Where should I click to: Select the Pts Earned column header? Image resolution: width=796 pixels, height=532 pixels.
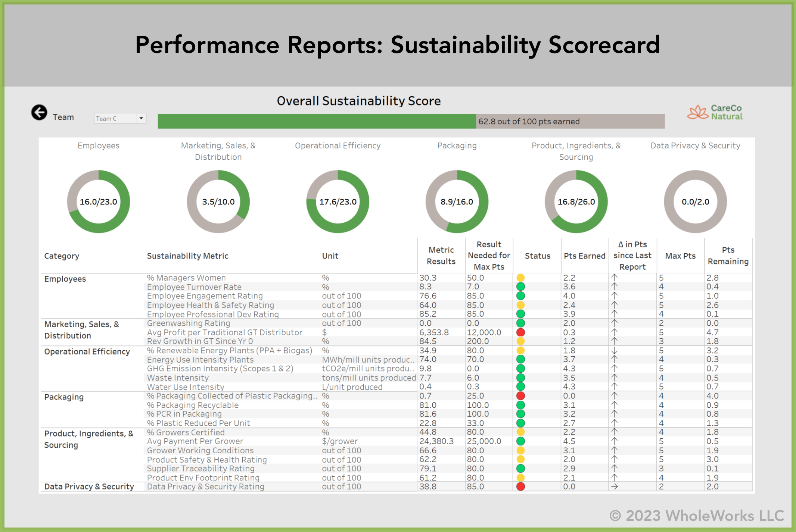[584, 256]
